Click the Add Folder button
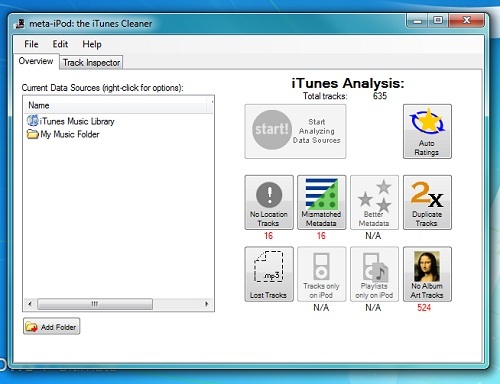Viewport: 500px width, 384px height. click(51, 327)
